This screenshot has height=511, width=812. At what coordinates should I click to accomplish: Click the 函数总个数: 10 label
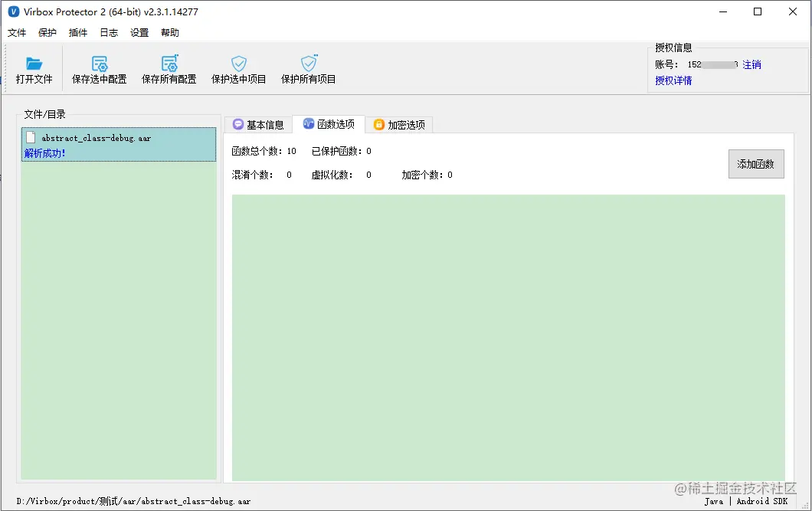click(x=264, y=151)
